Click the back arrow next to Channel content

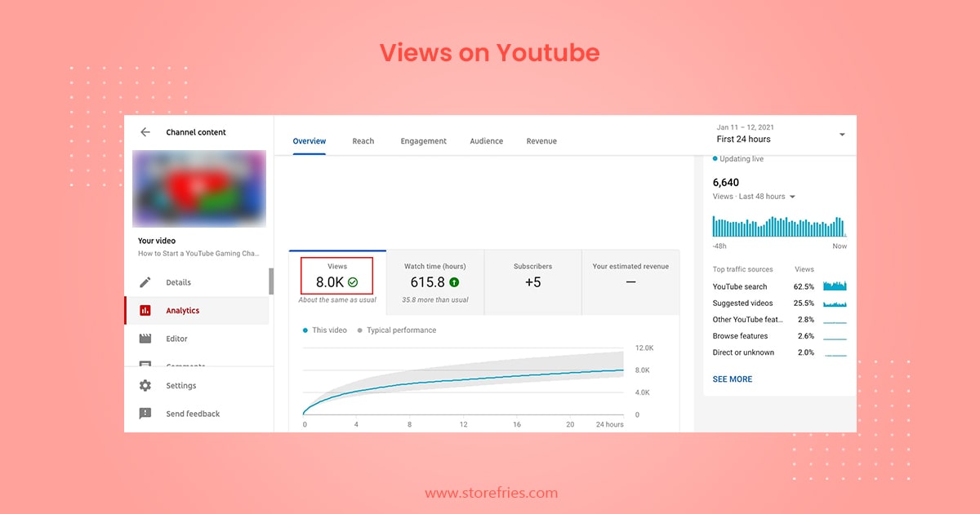click(x=145, y=132)
